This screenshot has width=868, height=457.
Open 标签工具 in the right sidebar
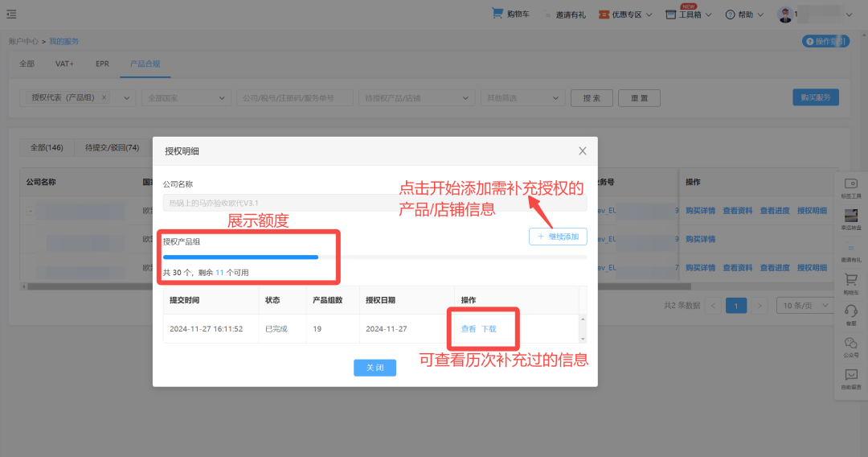[x=851, y=188]
